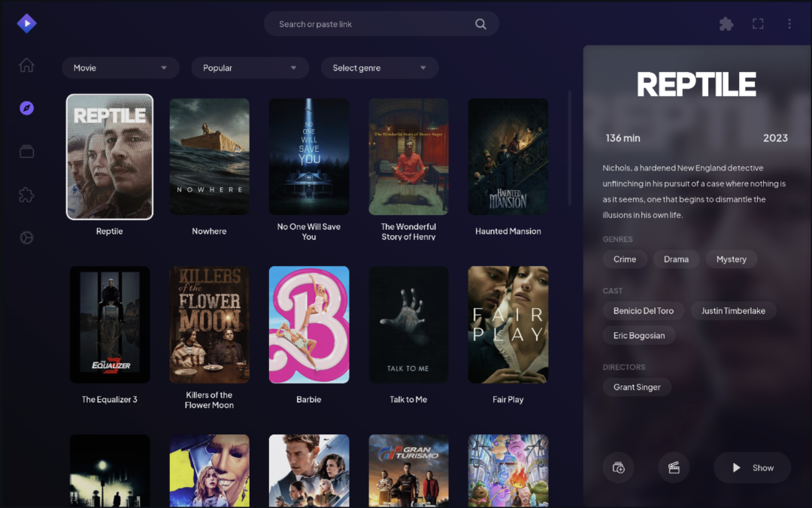812x508 pixels.
Task: Open the Settings gear icon in sidebar
Action: [26, 238]
